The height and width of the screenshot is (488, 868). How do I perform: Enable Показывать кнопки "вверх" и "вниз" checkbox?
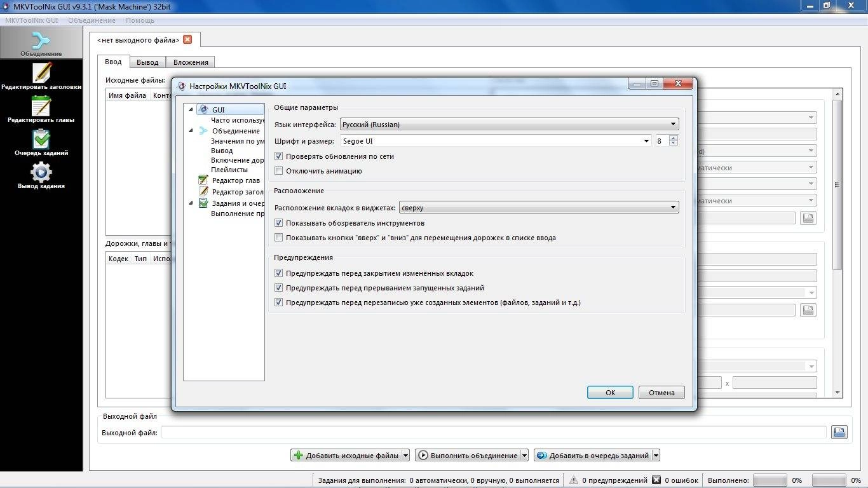278,238
